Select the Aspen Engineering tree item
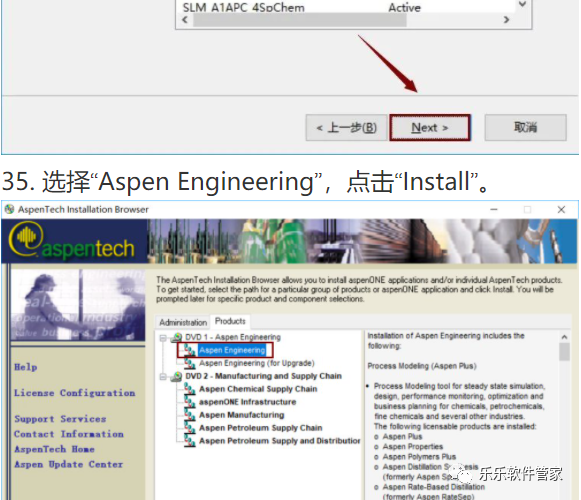Screen dimensions: 581x500 [x=232, y=350]
